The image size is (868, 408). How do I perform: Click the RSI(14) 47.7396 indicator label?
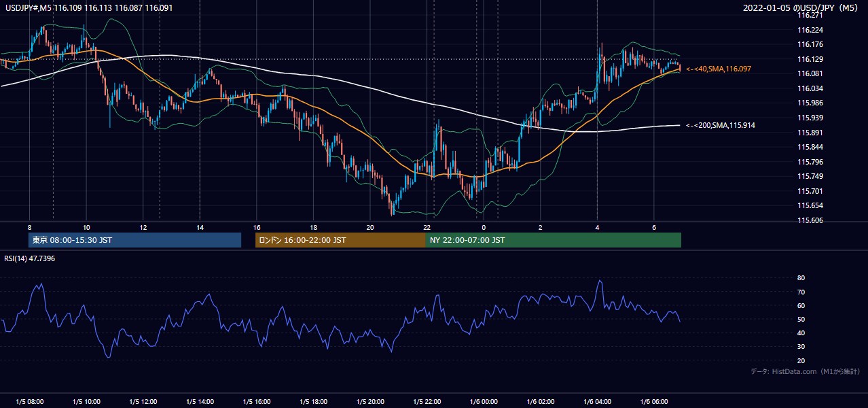tap(30, 258)
